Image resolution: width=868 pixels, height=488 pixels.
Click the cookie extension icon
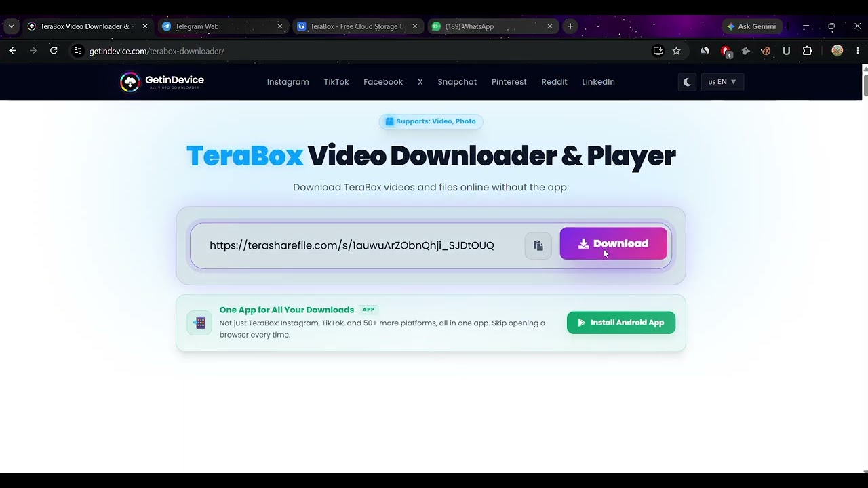pyautogui.click(x=766, y=51)
